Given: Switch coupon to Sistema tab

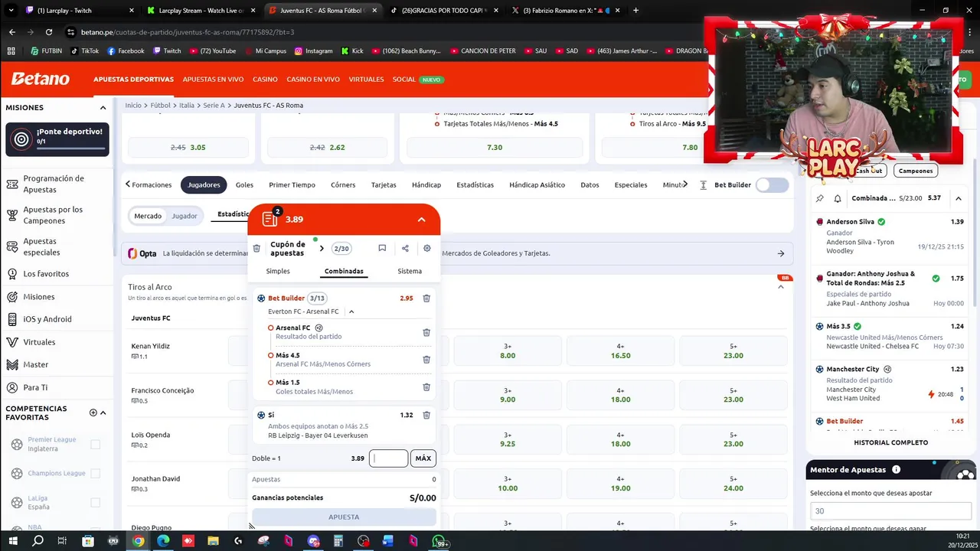Looking at the screenshot, I should [410, 271].
